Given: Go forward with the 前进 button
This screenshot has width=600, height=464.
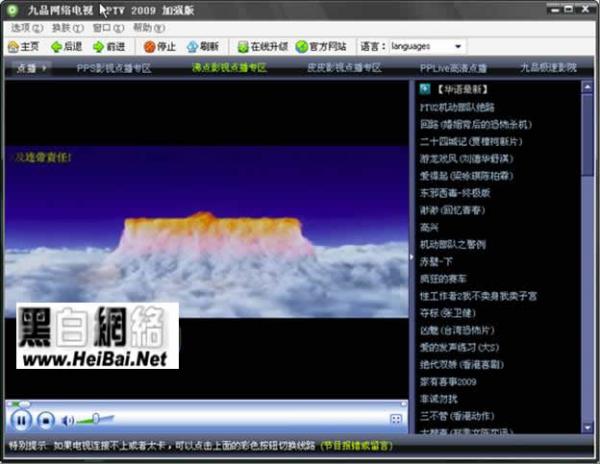Looking at the screenshot, I should pos(109,47).
